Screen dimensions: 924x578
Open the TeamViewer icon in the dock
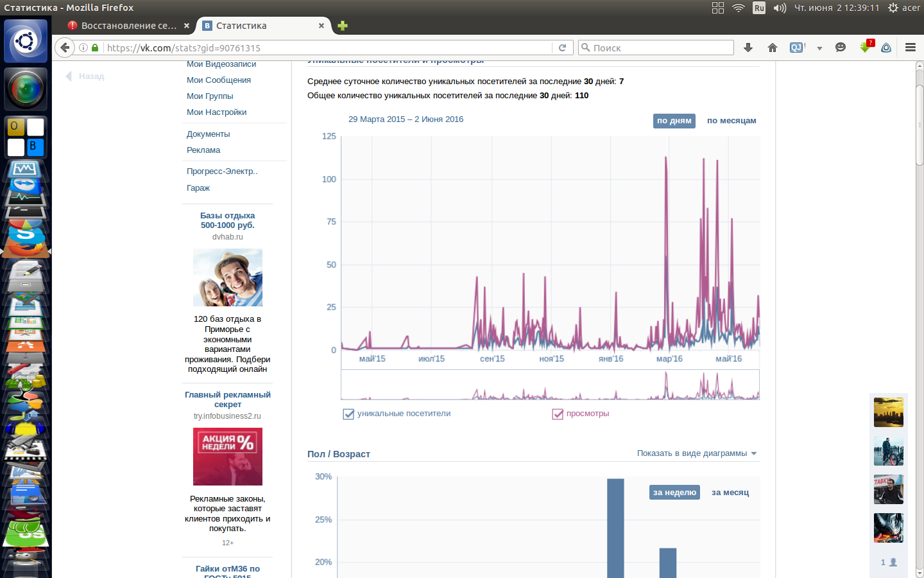26,186
